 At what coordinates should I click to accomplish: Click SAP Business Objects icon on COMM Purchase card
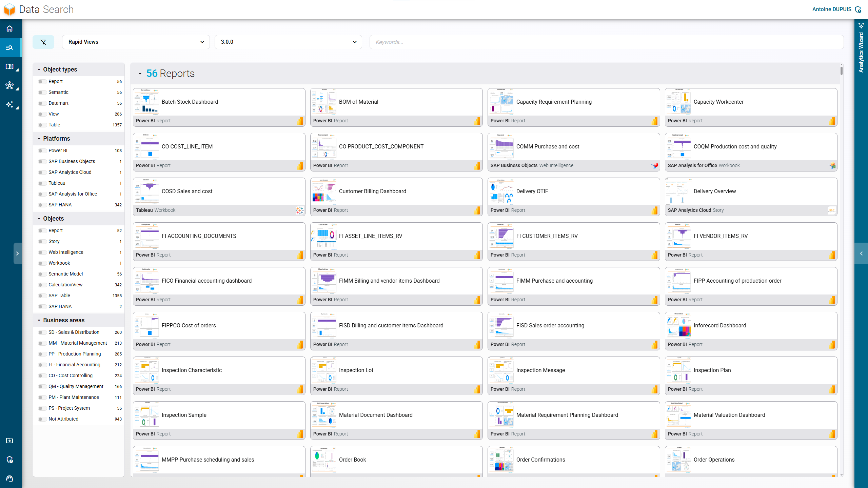tap(655, 166)
